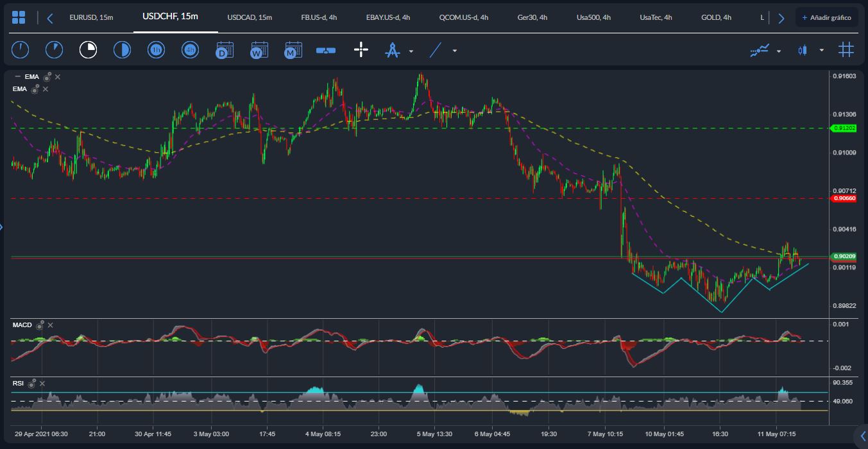The image size is (868, 449).
Task: Open the EBAY.US-d, 4h tab
Action: pos(388,17)
